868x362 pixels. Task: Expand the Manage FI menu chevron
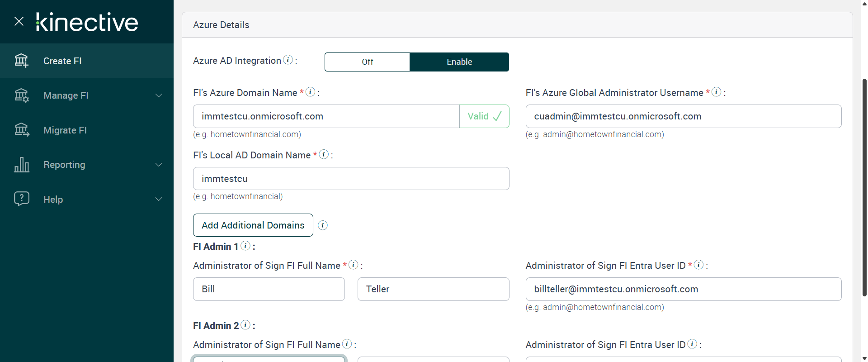(x=159, y=95)
